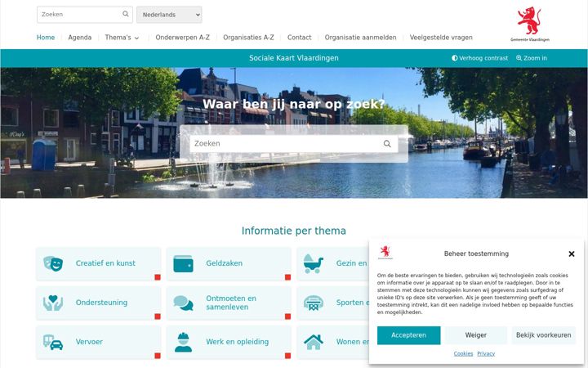588x368 pixels.
Task: Open Veelgestelde vragen page
Action: (x=441, y=38)
